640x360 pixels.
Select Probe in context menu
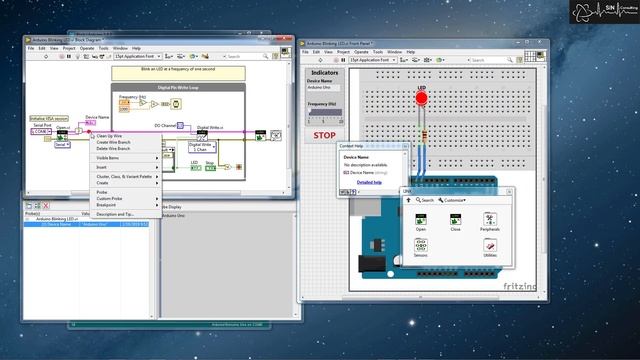[x=126, y=192]
